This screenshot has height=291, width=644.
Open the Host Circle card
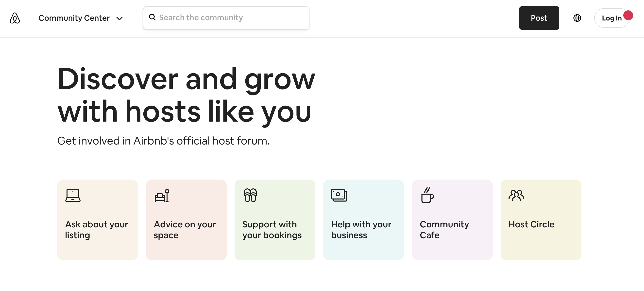tap(541, 220)
